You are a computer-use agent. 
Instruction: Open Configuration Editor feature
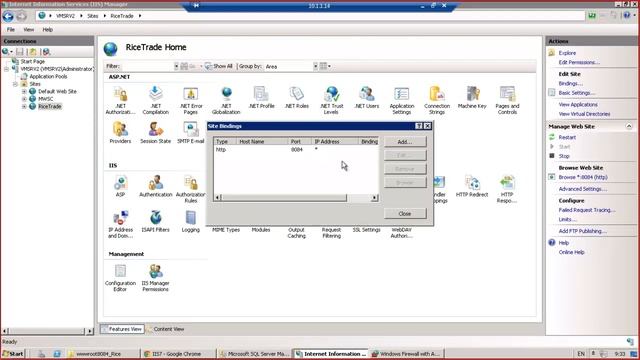[120, 278]
